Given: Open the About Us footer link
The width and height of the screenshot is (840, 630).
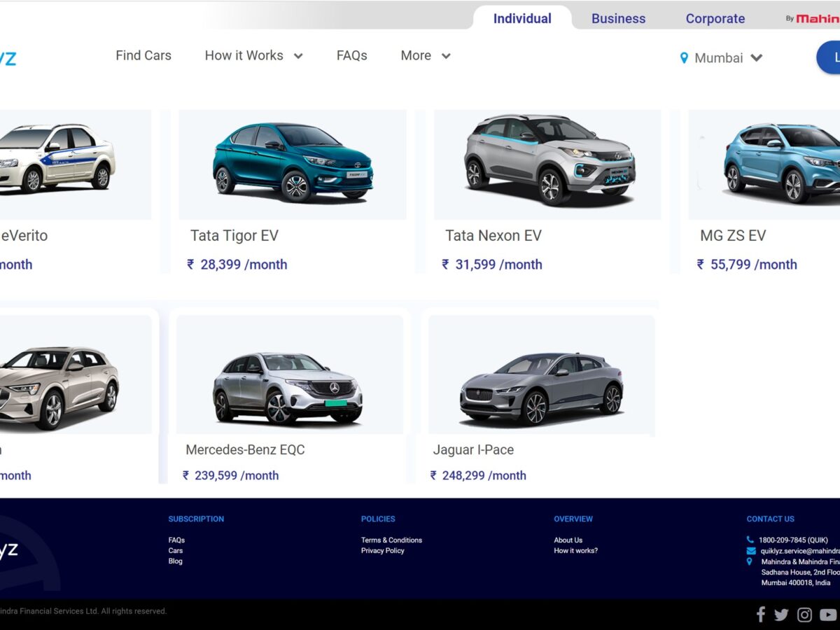Looking at the screenshot, I should coord(568,540).
